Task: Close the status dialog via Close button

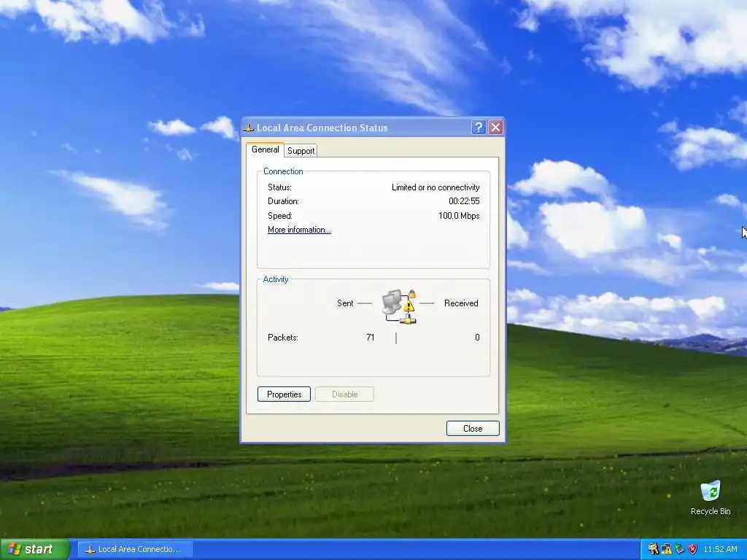Action: [473, 429]
